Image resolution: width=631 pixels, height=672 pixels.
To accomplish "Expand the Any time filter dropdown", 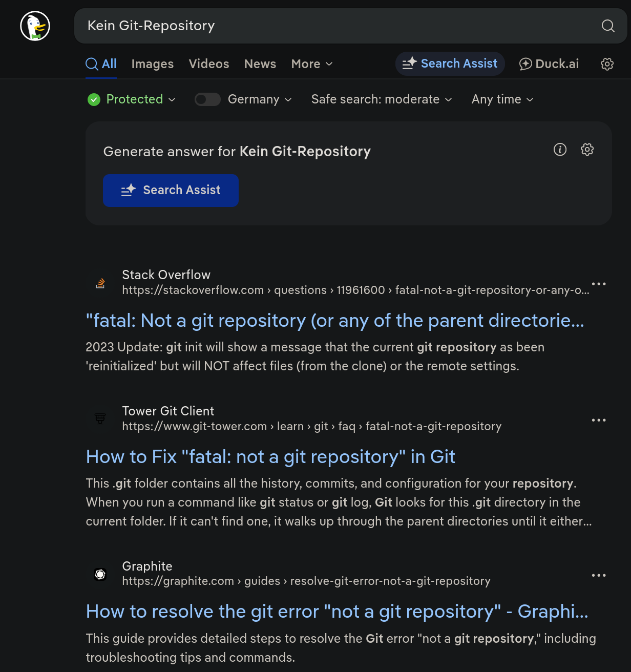I will [502, 99].
